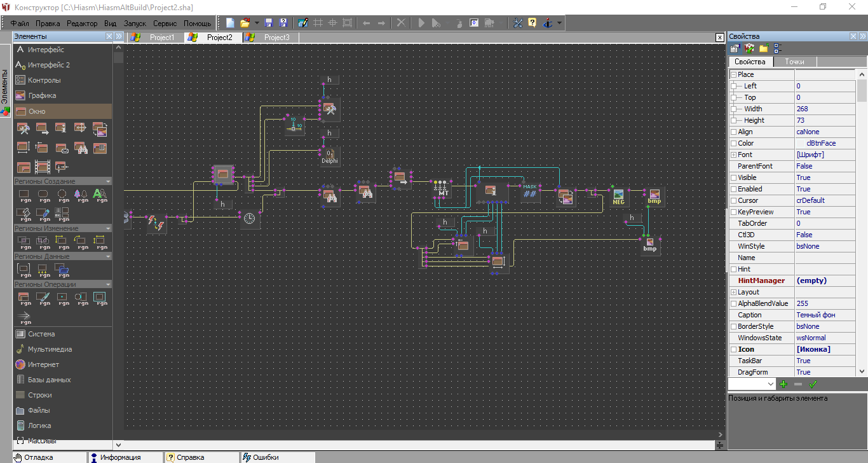The height and width of the screenshot is (463, 868).
Task: Toggle the Color property checkbox
Action: [733, 143]
